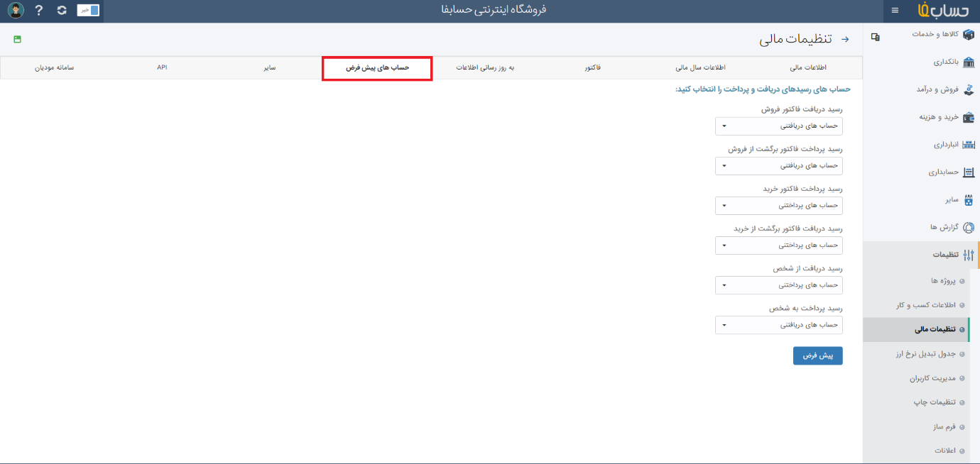980x464 pixels.
Task: Click the back arrow beside تنظیمات مالی
Action: pyautogui.click(x=845, y=39)
